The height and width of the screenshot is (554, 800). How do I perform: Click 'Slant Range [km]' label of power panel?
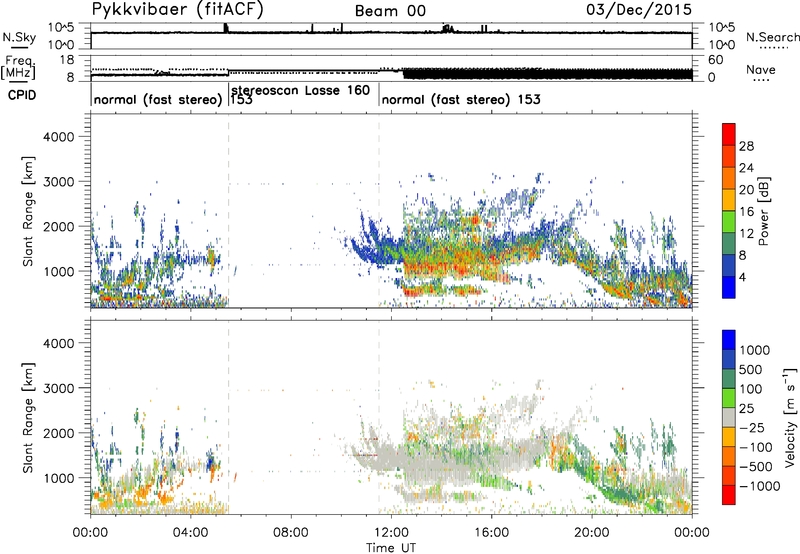pos(28,211)
